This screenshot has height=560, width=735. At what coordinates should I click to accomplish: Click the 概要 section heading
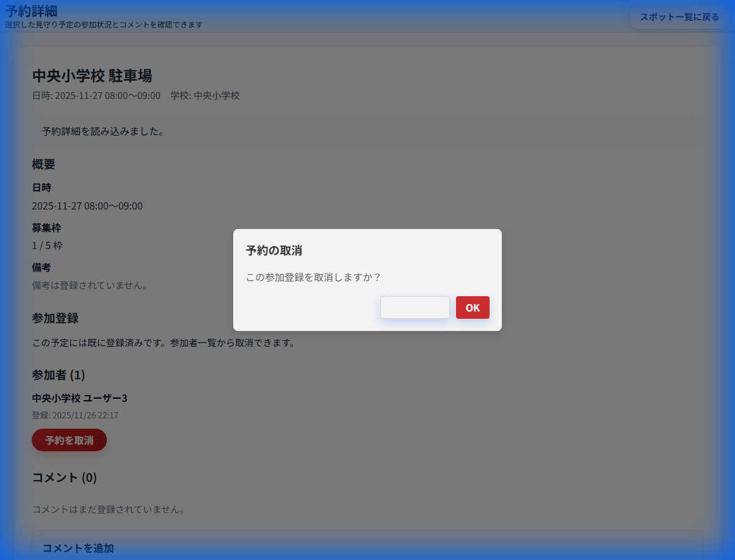[x=43, y=164]
